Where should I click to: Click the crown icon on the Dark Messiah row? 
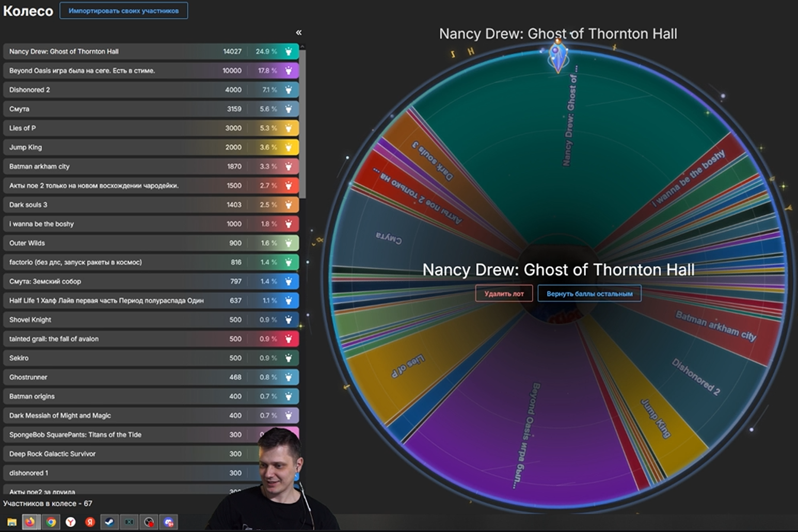289,415
